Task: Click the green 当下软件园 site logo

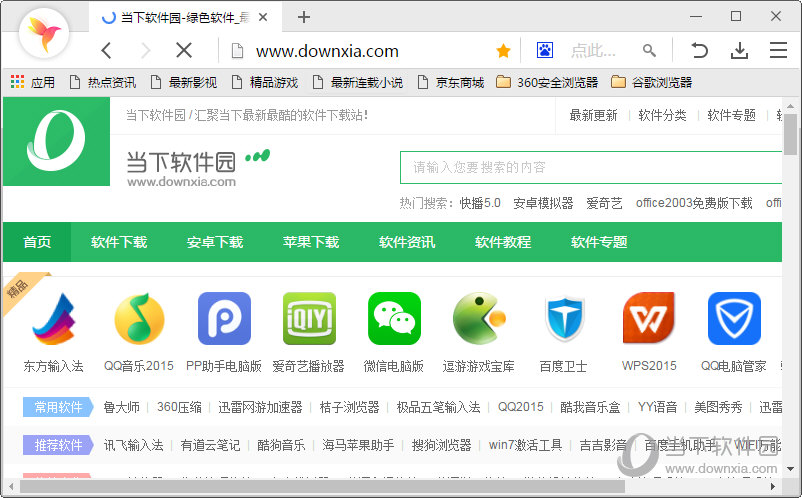Action: pyautogui.click(x=56, y=142)
